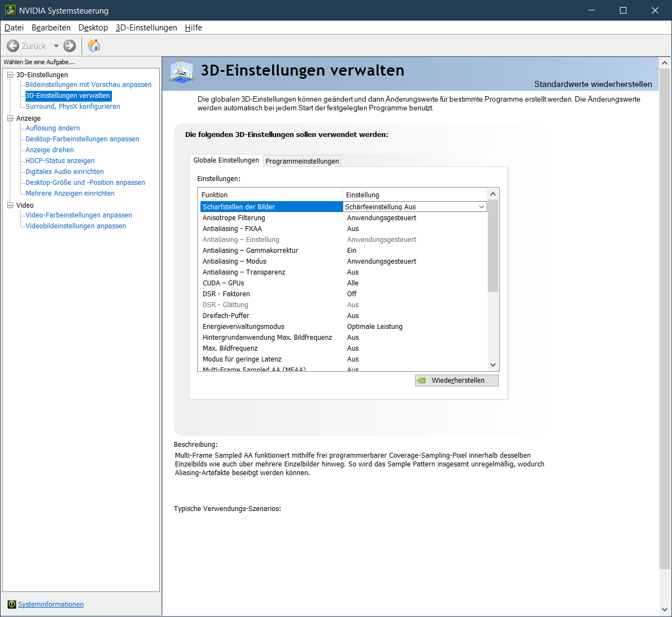Select the DSR - Faktoren row

343,294
